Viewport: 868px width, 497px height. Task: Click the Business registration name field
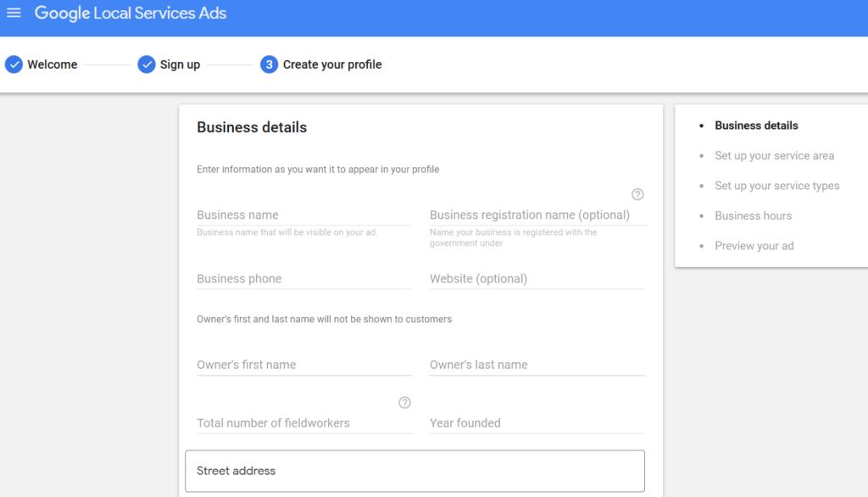[537, 215]
